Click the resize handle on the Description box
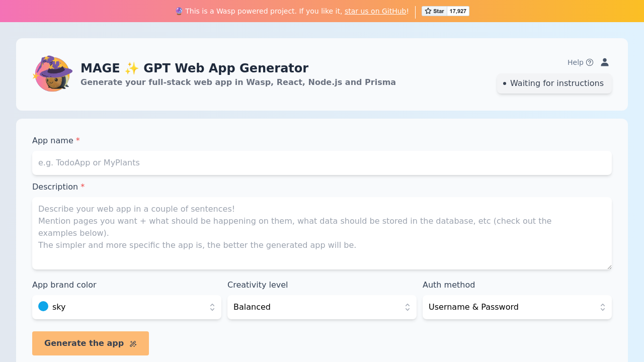The width and height of the screenshot is (644, 362). tap(609, 266)
